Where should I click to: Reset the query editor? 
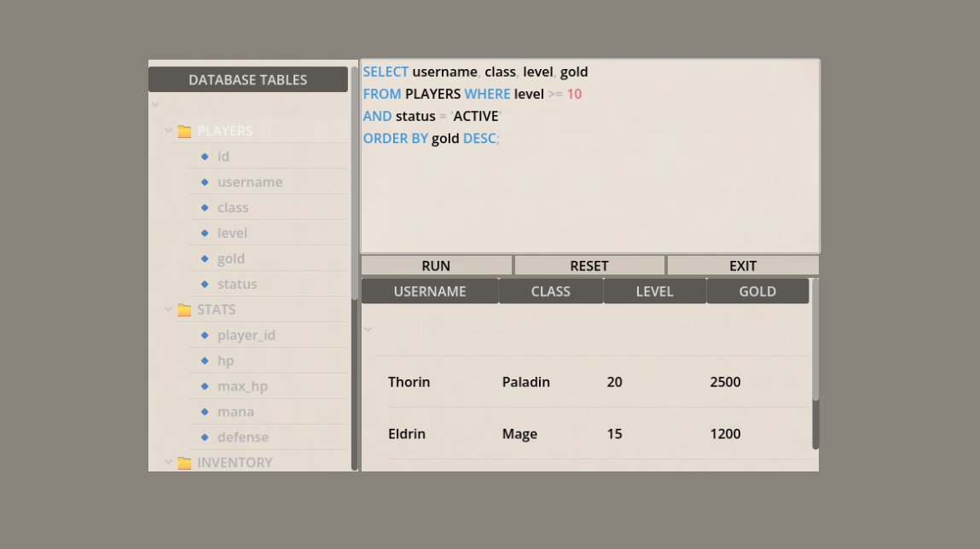(x=589, y=265)
